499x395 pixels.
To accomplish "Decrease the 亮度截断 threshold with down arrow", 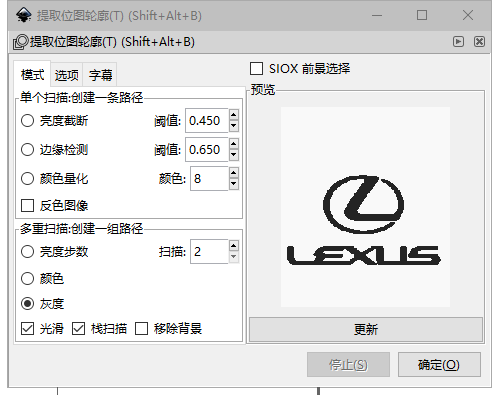I will (x=234, y=126).
